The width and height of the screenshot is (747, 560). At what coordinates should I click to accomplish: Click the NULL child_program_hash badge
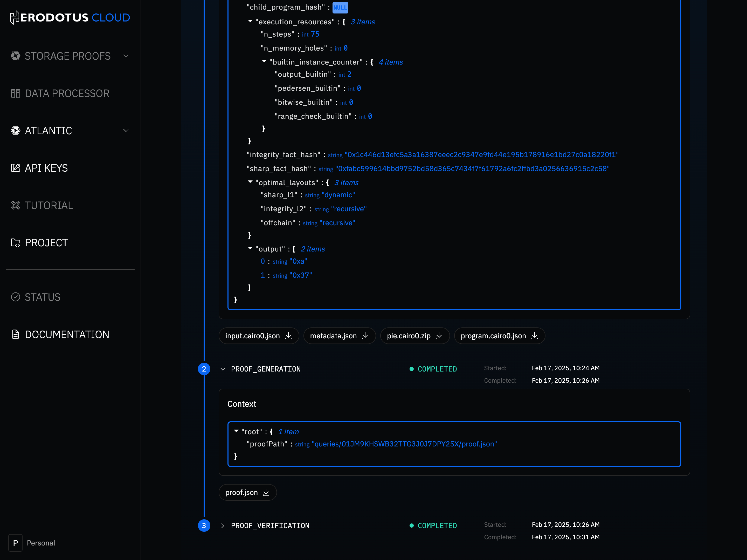[340, 8]
